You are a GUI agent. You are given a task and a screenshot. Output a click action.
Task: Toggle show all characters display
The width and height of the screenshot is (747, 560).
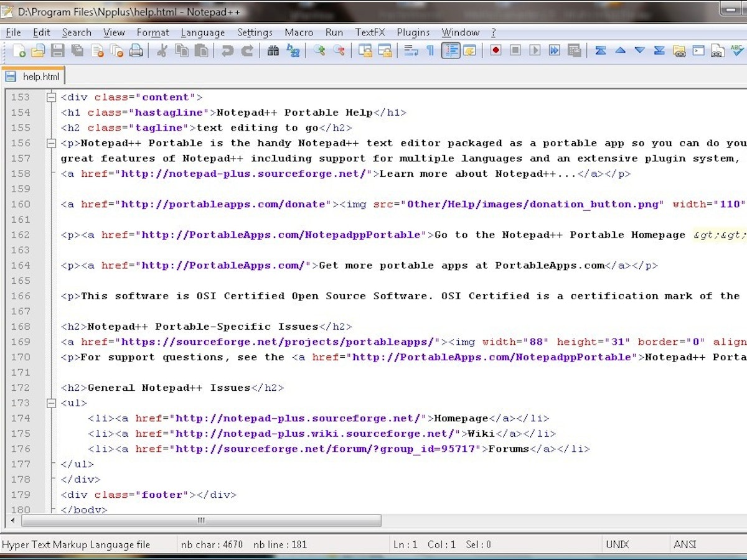point(430,51)
